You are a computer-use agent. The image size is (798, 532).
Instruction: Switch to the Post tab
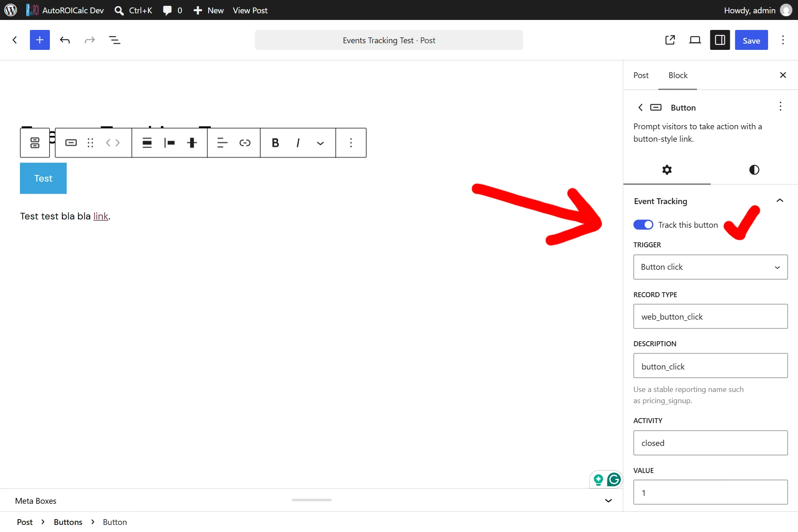pos(641,75)
